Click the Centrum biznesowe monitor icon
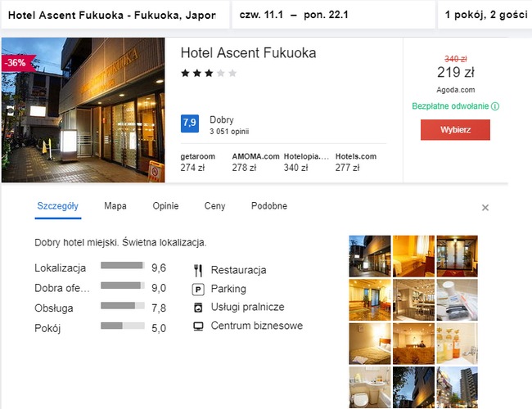 pos(197,326)
